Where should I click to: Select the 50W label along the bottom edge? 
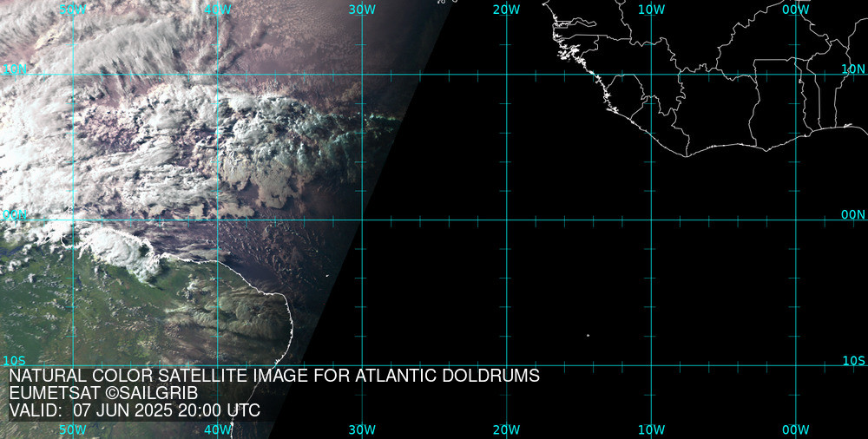coord(73,429)
